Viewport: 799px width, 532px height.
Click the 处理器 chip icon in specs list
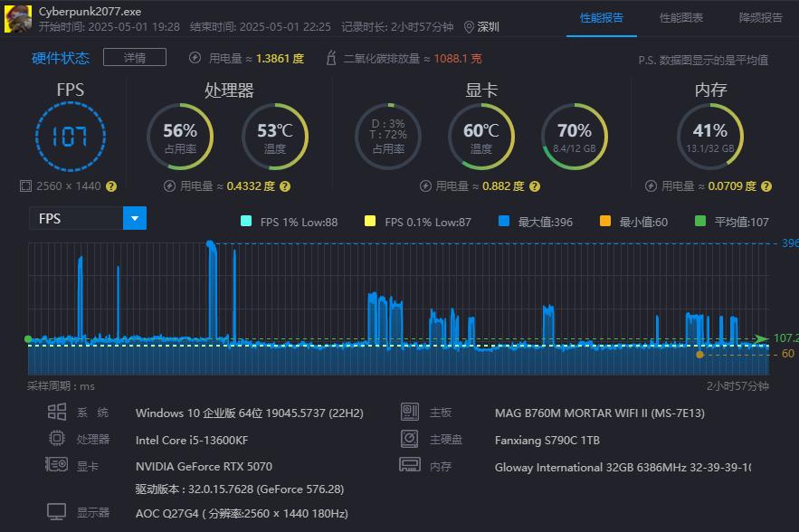[57, 438]
